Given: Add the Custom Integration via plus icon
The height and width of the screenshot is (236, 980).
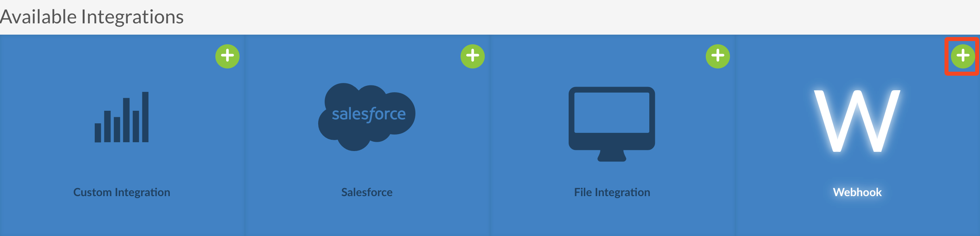Looking at the screenshot, I should 227,56.
